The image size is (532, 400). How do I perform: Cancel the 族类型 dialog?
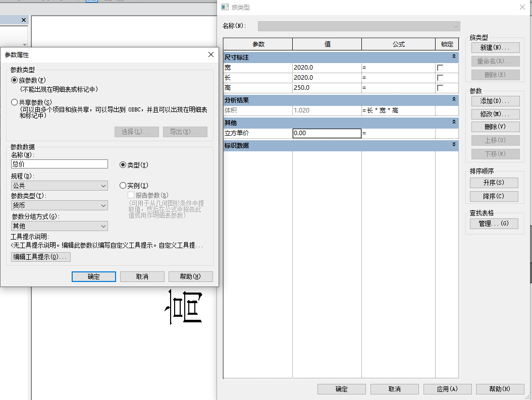(x=395, y=389)
